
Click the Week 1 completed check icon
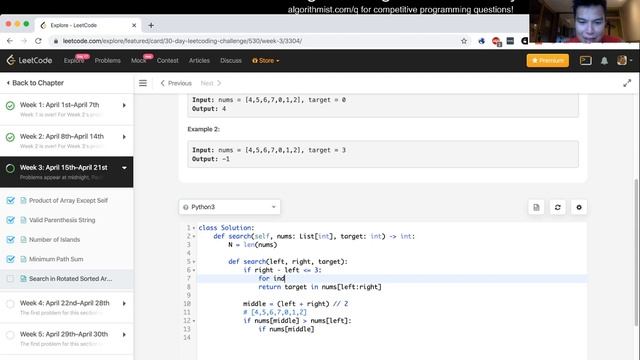(x=10, y=106)
